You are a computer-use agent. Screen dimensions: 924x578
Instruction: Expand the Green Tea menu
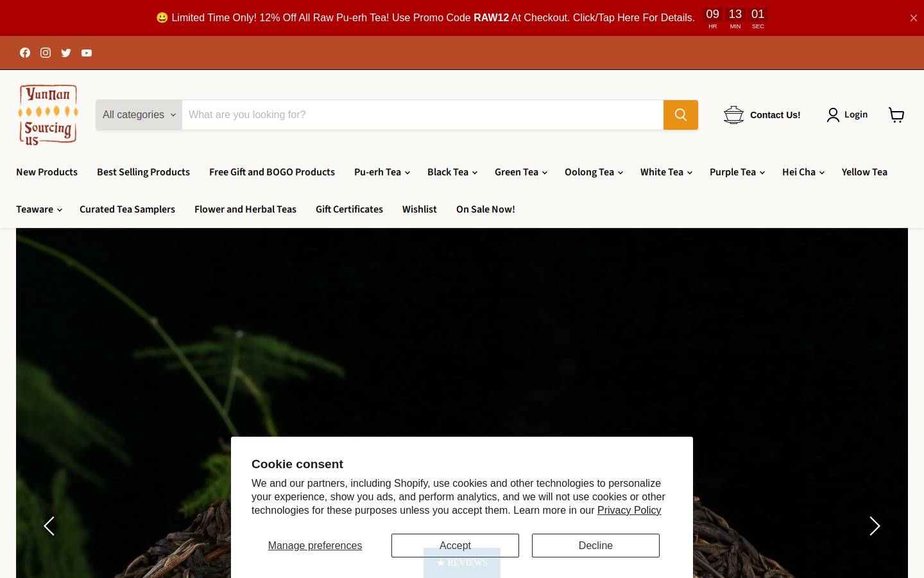point(520,172)
